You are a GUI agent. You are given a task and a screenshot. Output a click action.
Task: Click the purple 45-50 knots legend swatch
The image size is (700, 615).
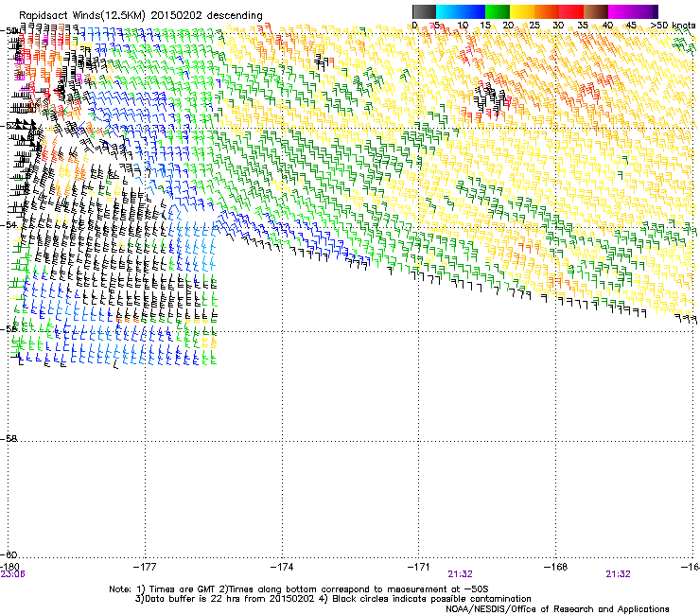(645, 11)
